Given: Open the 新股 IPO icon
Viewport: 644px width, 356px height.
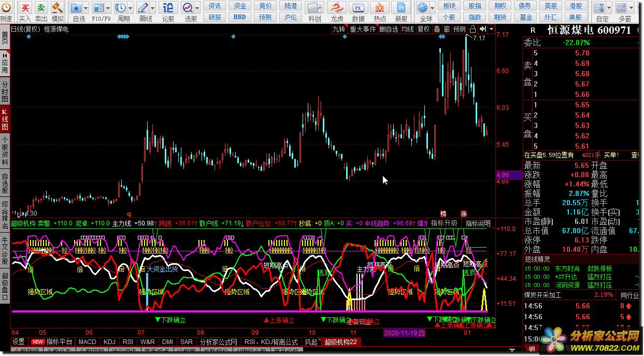Looking at the screenshot, I should click(x=400, y=8).
